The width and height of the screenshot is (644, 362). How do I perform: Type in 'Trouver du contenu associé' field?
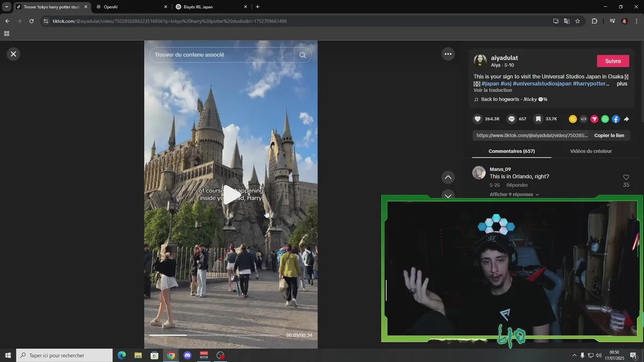[x=224, y=55]
